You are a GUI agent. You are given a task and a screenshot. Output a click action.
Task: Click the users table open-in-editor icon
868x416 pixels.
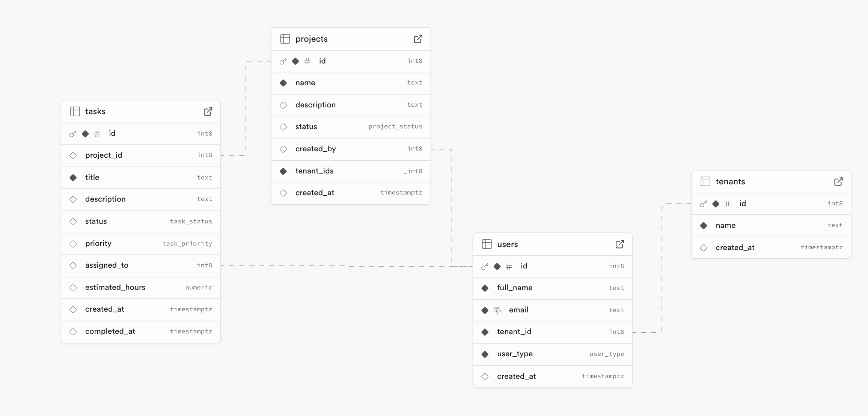619,244
